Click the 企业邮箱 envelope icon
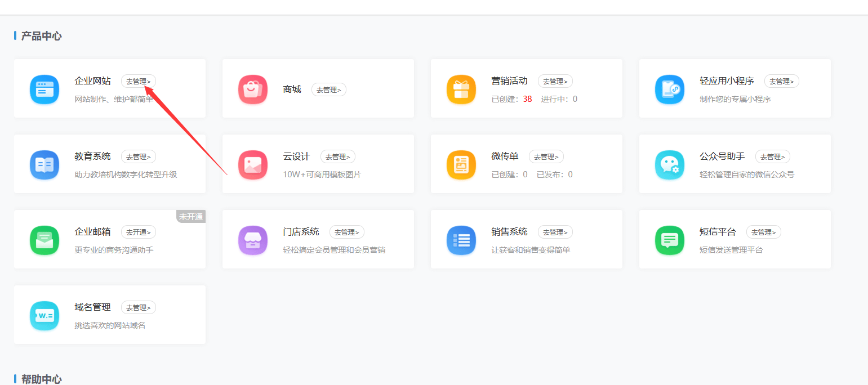Screen dimensions: 868x385 [x=44, y=240]
